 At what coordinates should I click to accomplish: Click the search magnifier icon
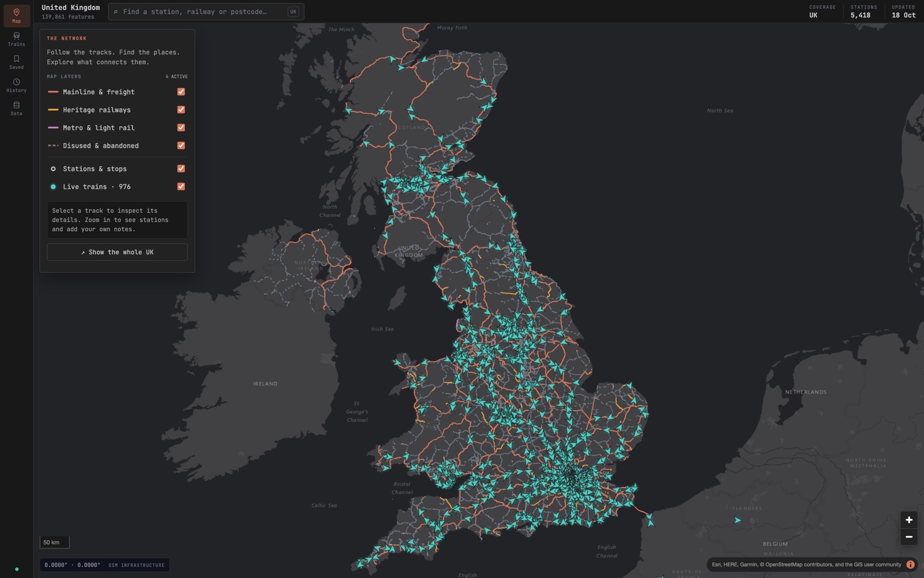point(115,12)
